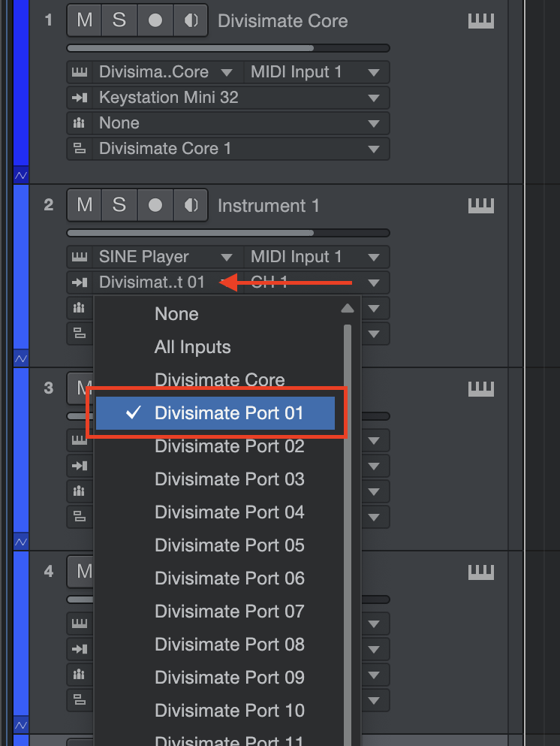
Task: Choose Divisimate Port 03
Action: pos(215,479)
